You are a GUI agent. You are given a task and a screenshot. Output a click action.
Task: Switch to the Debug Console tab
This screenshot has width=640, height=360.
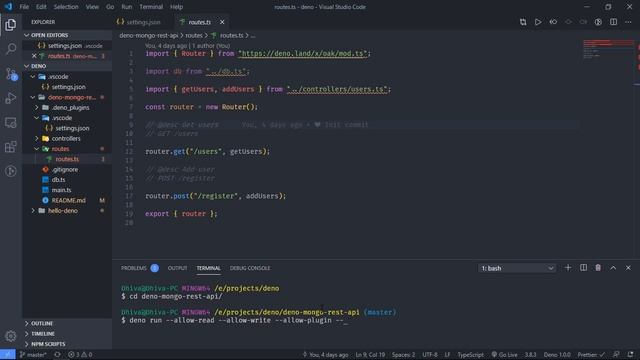pos(250,268)
